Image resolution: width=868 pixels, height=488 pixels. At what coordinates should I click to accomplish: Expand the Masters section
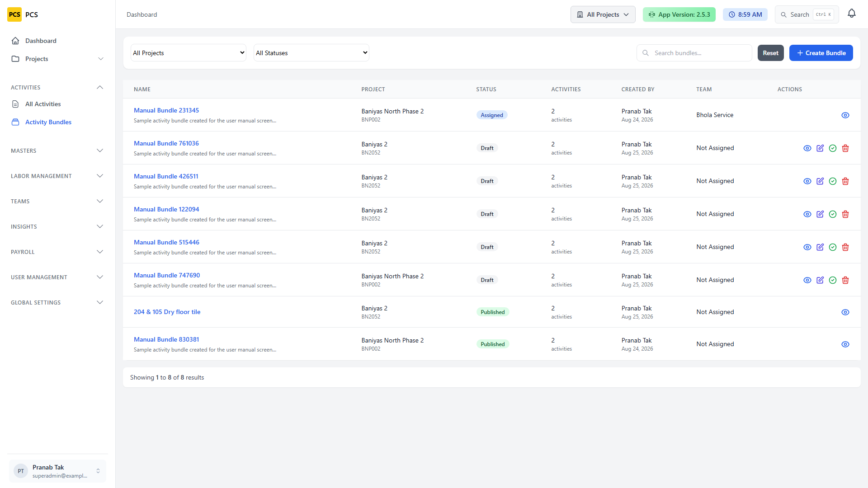58,150
